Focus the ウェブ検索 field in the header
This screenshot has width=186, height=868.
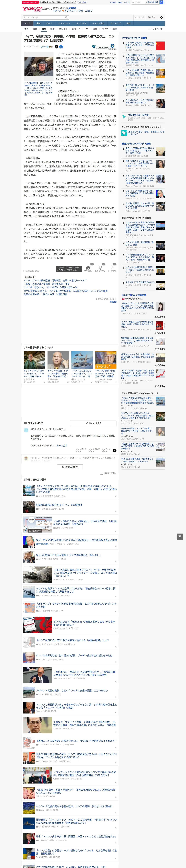pos(138,2)
